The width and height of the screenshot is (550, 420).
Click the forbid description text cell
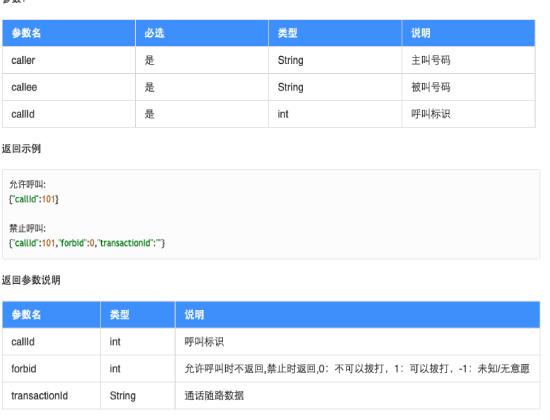(x=357, y=368)
